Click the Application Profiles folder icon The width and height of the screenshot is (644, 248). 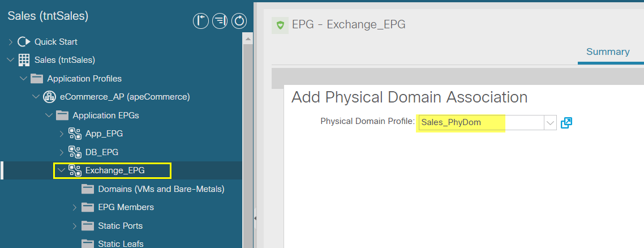37,79
